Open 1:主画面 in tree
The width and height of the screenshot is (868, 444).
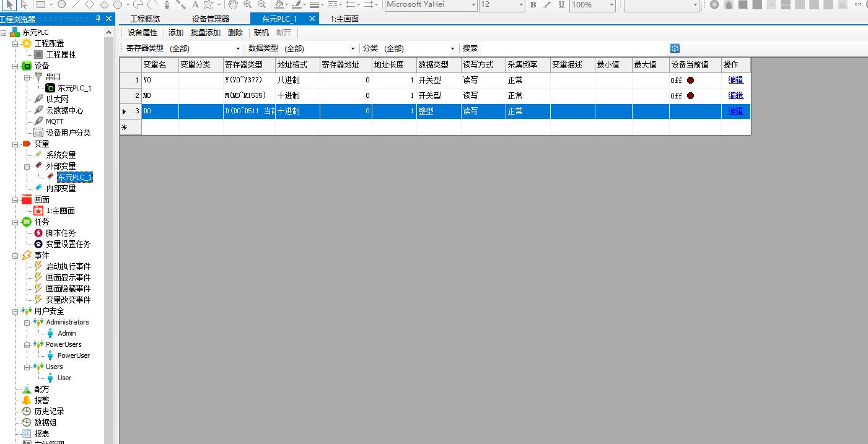60,211
